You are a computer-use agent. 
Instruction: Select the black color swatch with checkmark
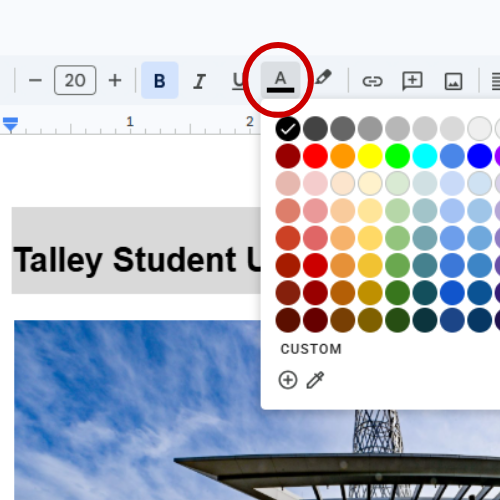(288, 129)
